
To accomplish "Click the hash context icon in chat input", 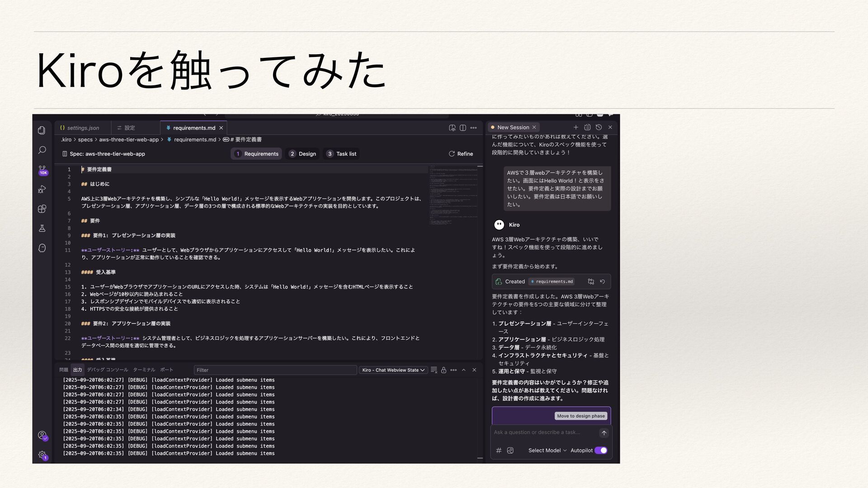I will pyautogui.click(x=499, y=450).
